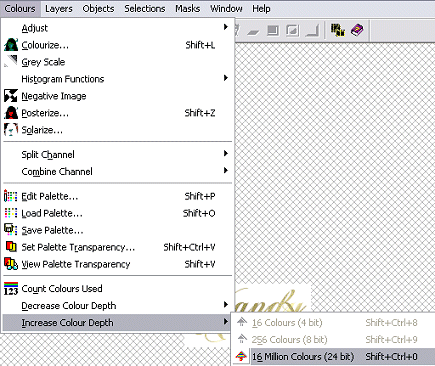Click the Edit Palette icon
435x366 pixels.
(11, 196)
